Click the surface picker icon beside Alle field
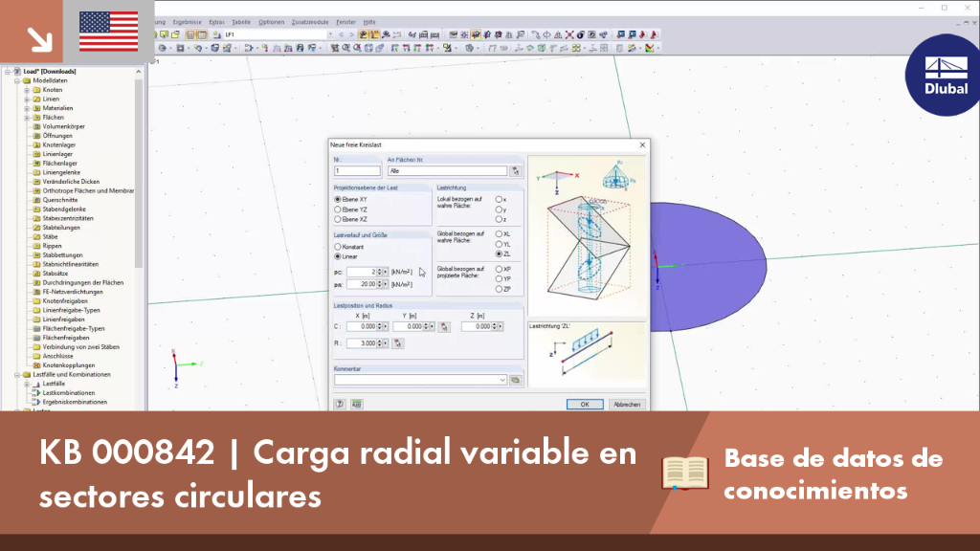The image size is (980, 551). point(516,170)
